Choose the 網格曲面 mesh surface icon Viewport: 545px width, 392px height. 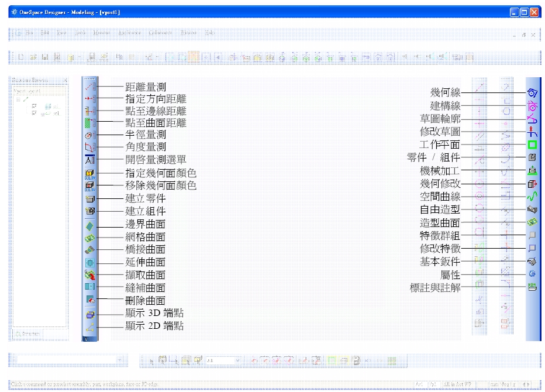[x=89, y=238]
